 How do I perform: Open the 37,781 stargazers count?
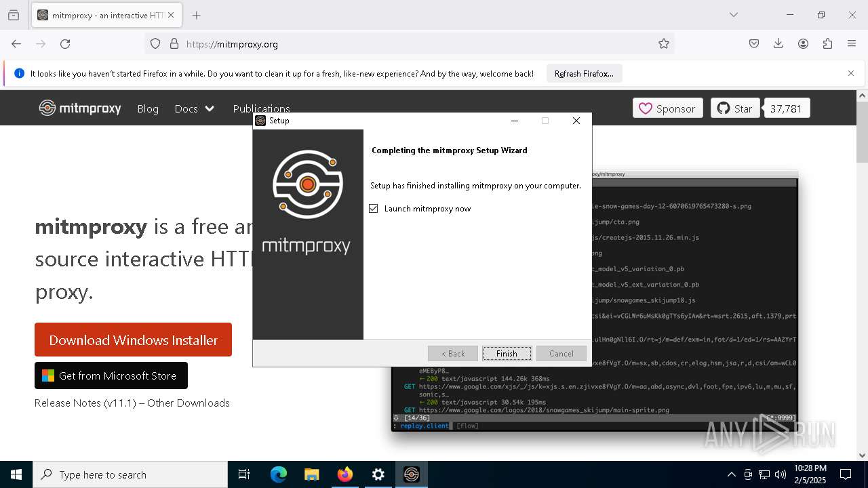(x=787, y=108)
